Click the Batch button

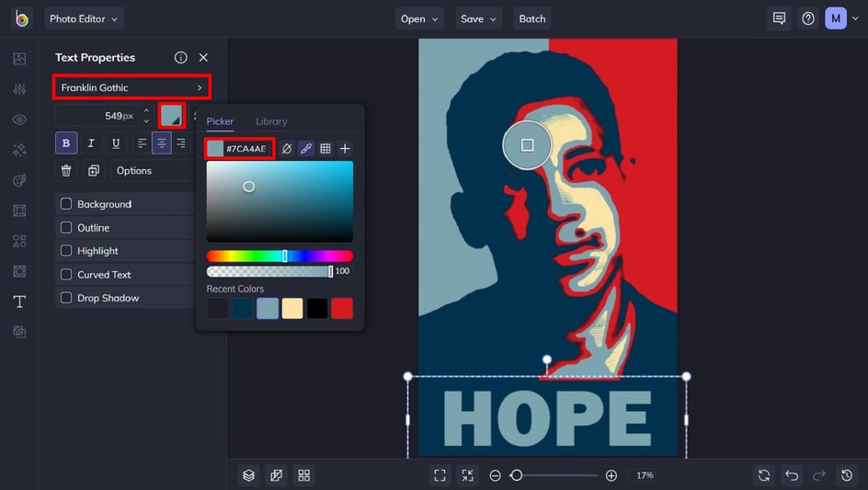click(x=532, y=18)
